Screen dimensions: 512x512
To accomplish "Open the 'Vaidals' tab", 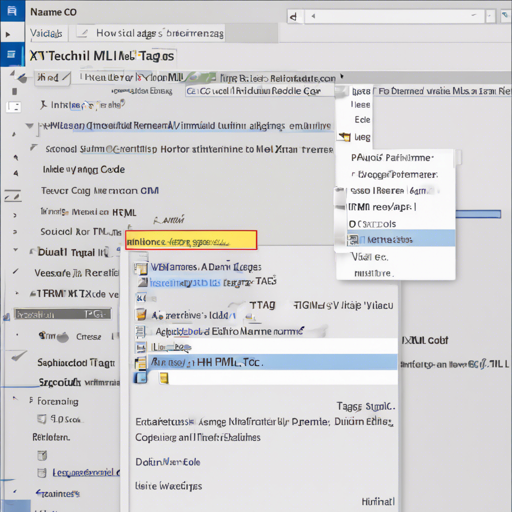I will 46,33.
